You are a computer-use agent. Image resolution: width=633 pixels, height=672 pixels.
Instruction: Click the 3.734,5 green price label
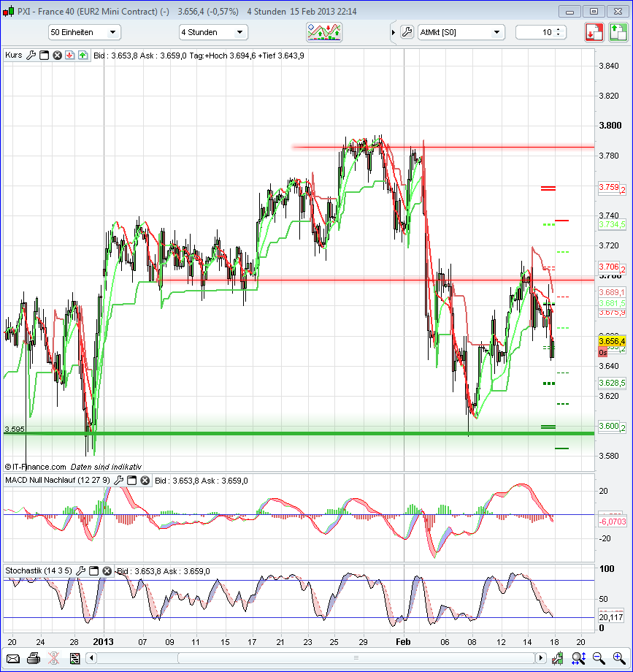pos(612,224)
